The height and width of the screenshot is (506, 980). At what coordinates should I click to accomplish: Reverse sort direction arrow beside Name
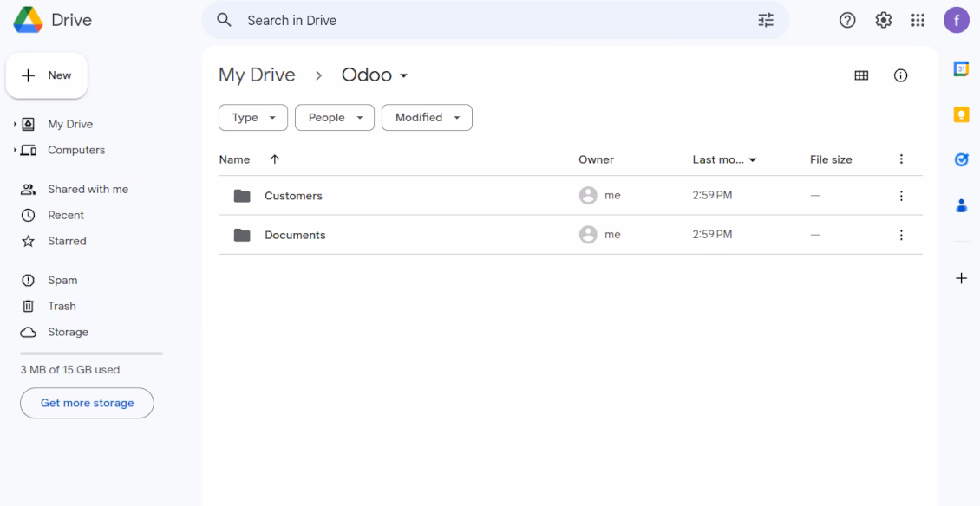tap(274, 159)
